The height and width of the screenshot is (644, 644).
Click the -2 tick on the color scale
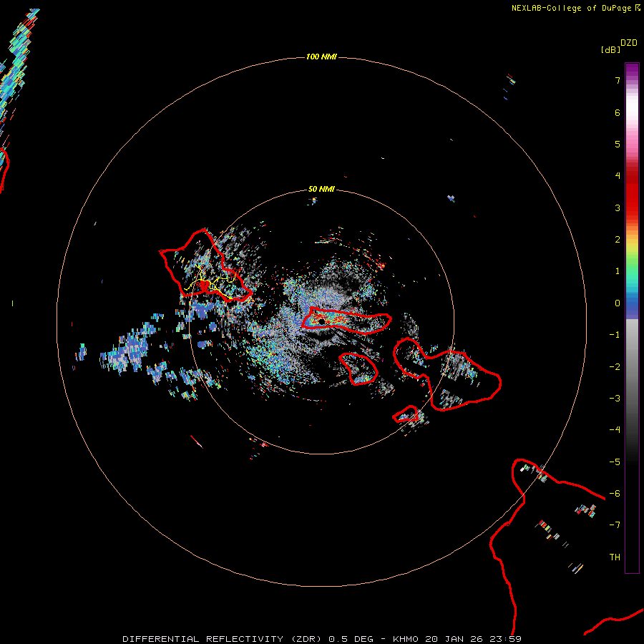(x=615, y=367)
